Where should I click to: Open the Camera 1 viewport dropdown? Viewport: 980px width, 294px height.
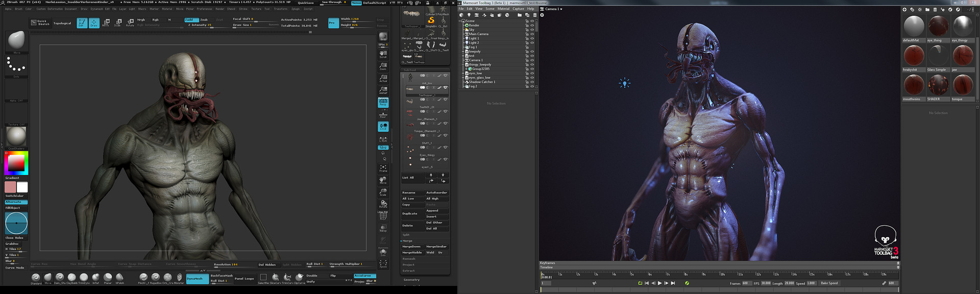[551, 9]
